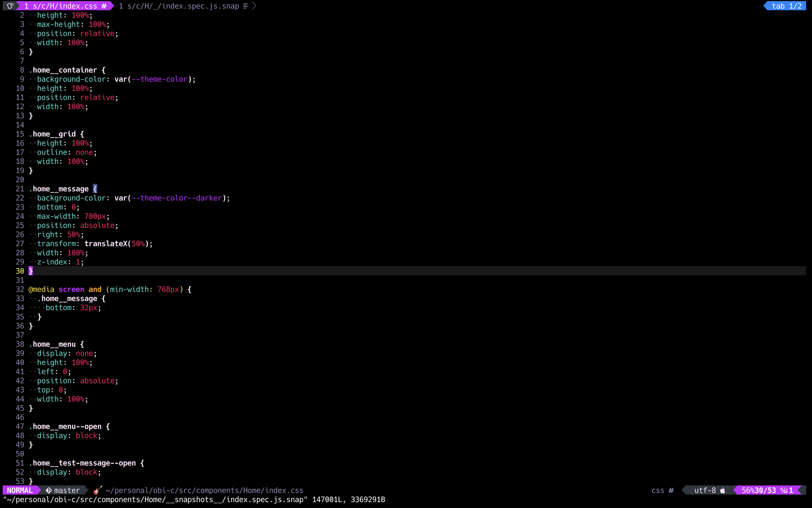Click the NORMAL mode indicator

[x=20, y=490]
